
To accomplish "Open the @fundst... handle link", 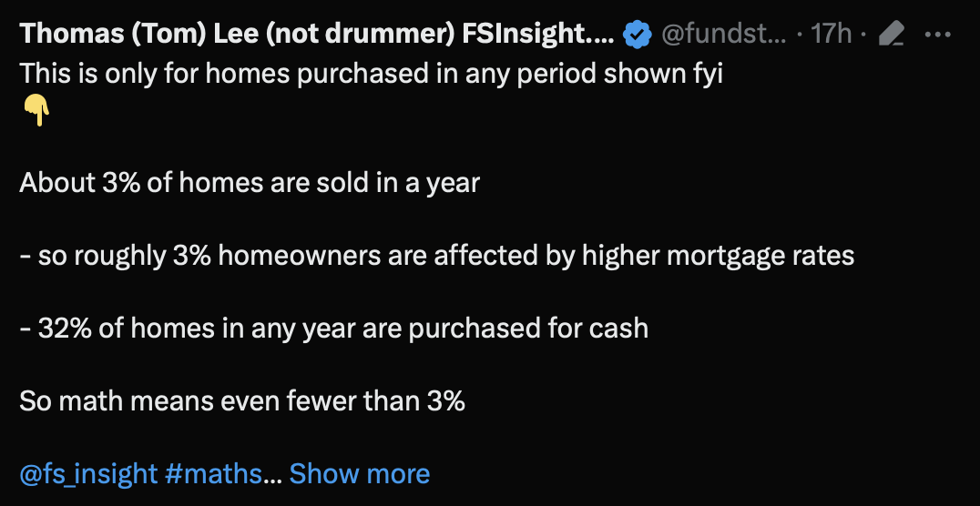I will (724, 34).
